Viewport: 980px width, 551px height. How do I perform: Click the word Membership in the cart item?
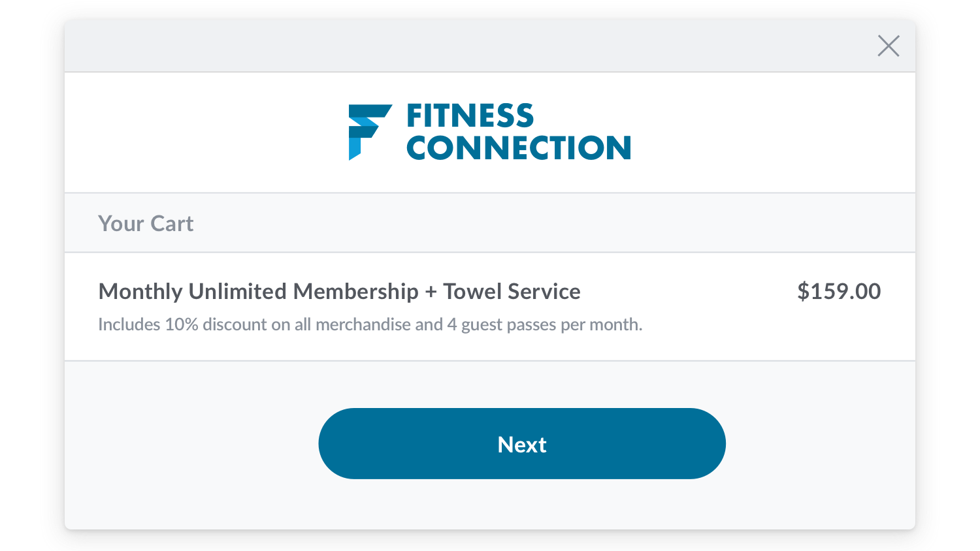coord(355,291)
